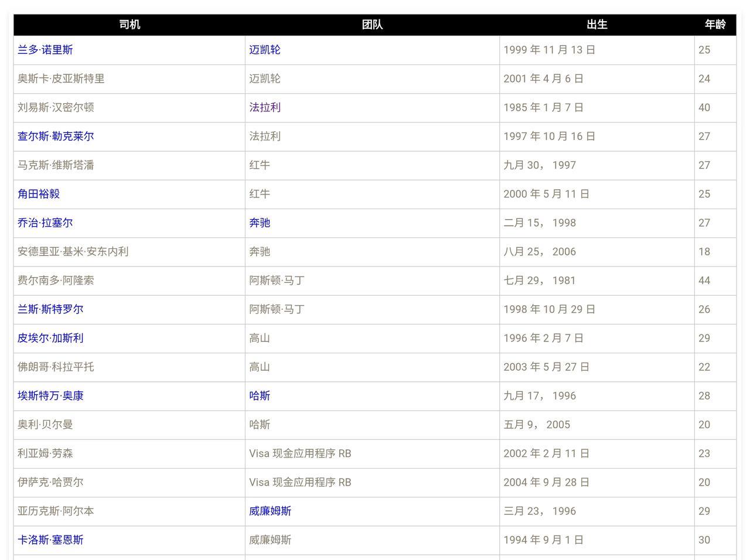Open the 角田裕毅 driver link

click(x=39, y=194)
